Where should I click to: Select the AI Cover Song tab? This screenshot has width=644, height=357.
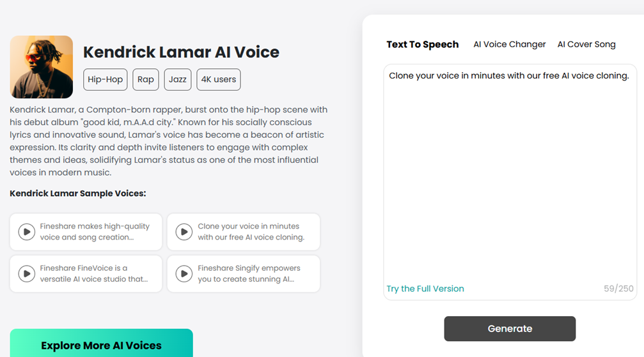(x=586, y=45)
